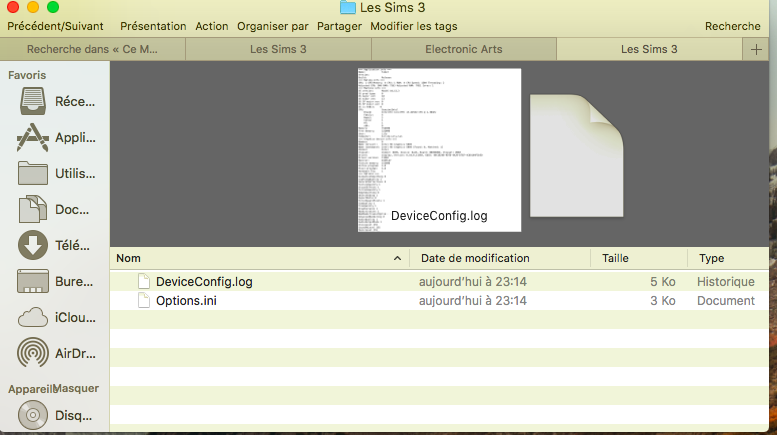777x435 pixels.
Task: Open Applications in the sidebar
Action: 56,137
